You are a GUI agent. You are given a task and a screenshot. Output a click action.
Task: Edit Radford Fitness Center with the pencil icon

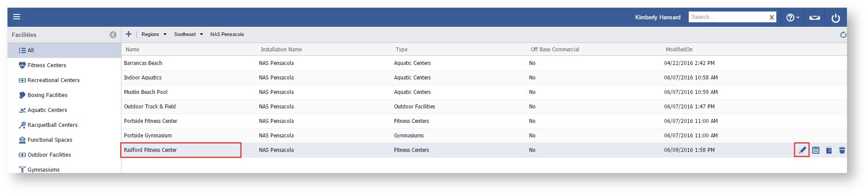(x=802, y=150)
